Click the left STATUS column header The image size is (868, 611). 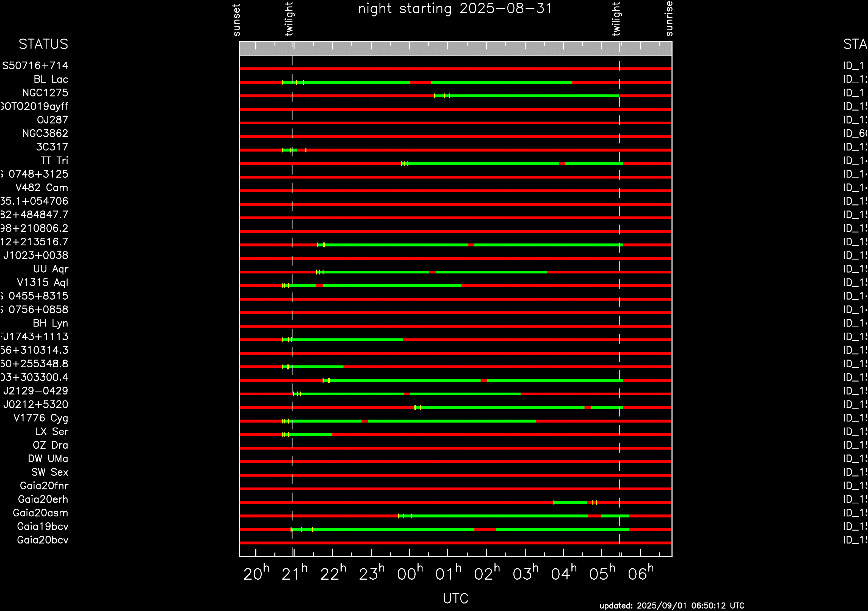tap(43, 44)
